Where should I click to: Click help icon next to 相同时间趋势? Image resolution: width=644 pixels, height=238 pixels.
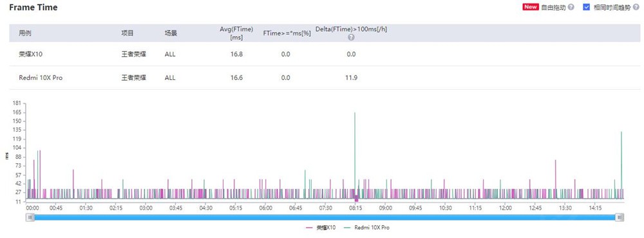point(636,7)
